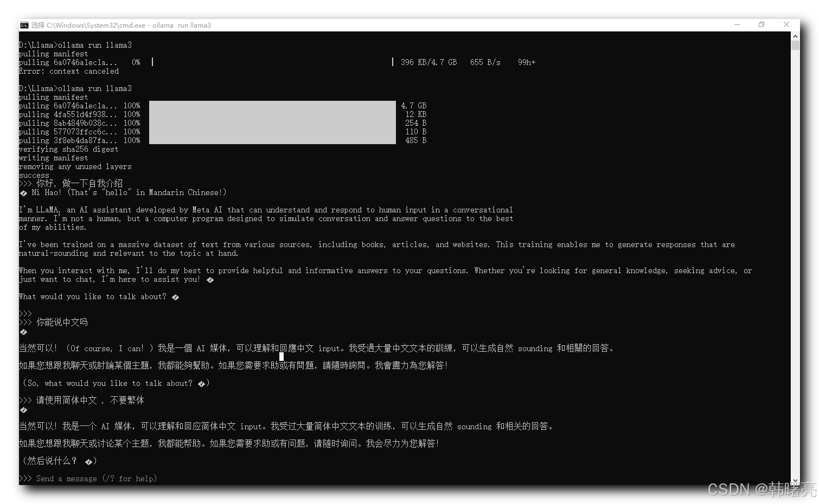Minimize the cmd.exe window
This screenshot has height=504, width=819.
click(x=737, y=25)
